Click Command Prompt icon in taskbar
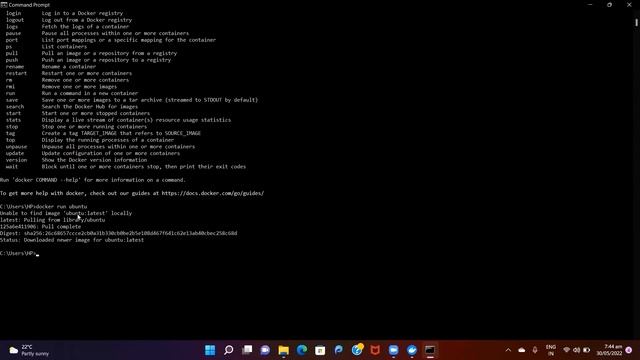The width and height of the screenshot is (640, 360). 430,350
